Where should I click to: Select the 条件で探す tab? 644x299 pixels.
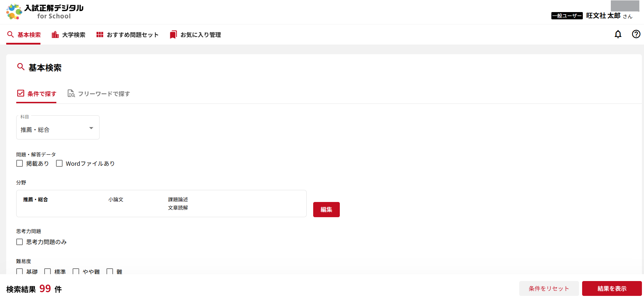click(x=36, y=94)
